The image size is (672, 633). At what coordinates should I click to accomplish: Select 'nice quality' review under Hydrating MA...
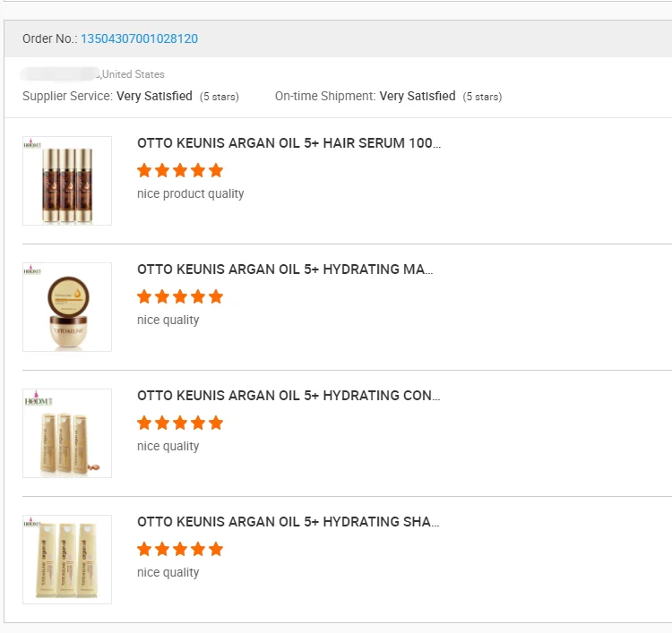tap(168, 320)
